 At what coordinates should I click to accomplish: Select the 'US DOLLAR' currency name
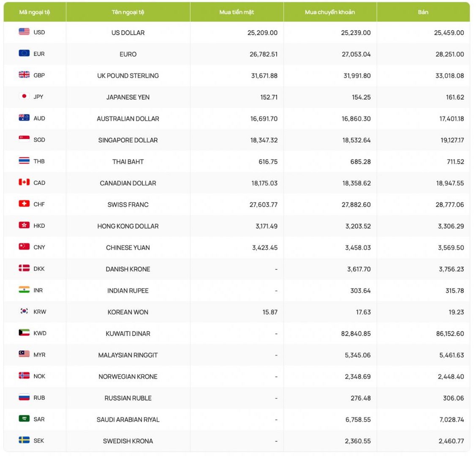(x=128, y=33)
